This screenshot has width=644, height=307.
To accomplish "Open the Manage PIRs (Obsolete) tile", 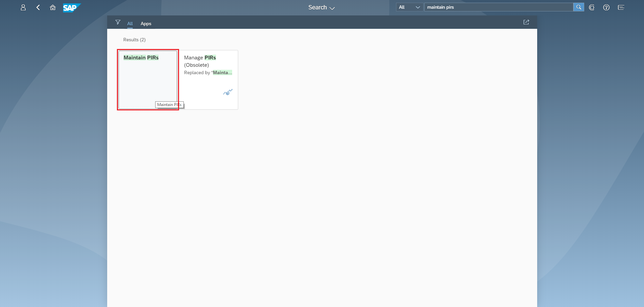I will click(x=208, y=80).
